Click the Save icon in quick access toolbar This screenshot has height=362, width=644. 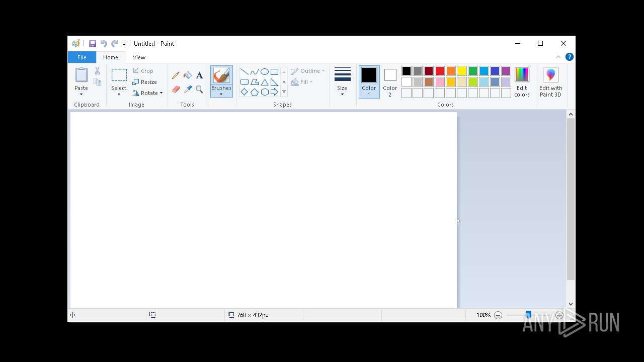pos(93,44)
